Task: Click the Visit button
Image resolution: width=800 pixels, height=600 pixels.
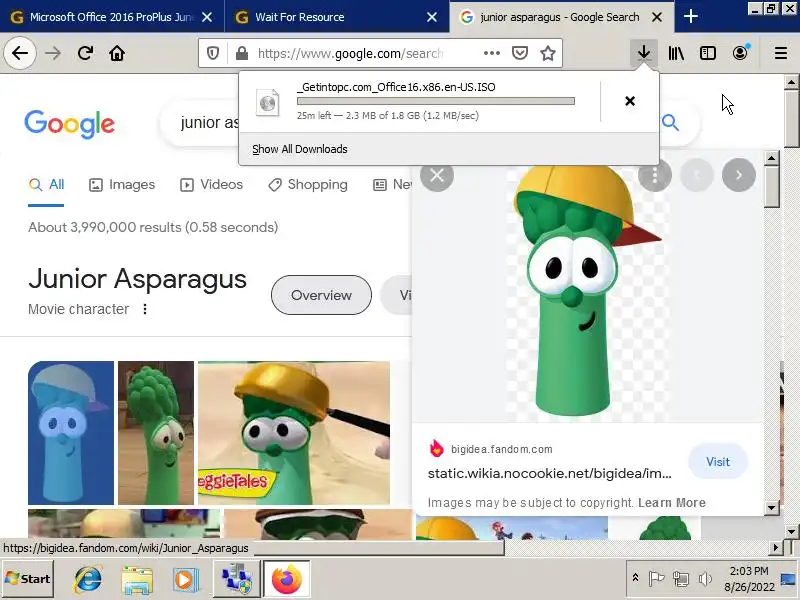Action: pyautogui.click(x=718, y=462)
